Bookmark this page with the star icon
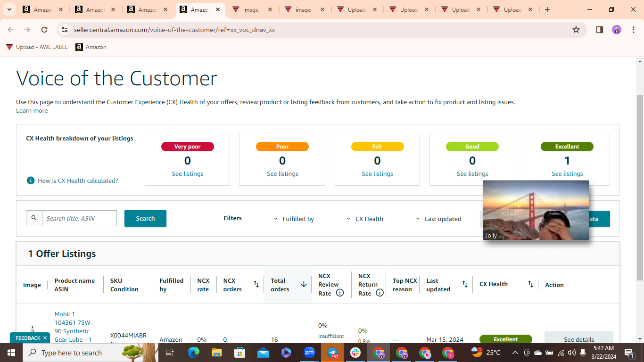The width and height of the screenshot is (644, 362). pyautogui.click(x=576, y=30)
